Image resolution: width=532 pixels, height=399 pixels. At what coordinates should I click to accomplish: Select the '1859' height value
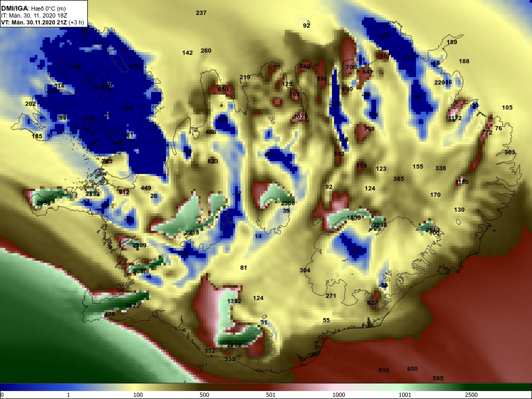point(354,218)
